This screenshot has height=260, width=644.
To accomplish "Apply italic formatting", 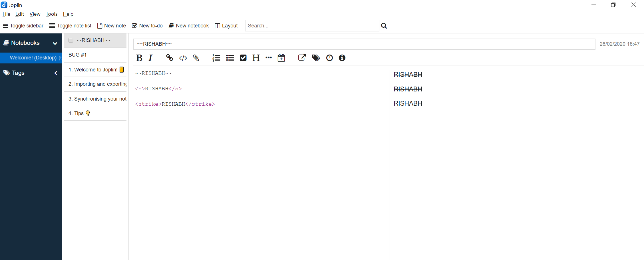I will pyautogui.click(x=150, y=58).
